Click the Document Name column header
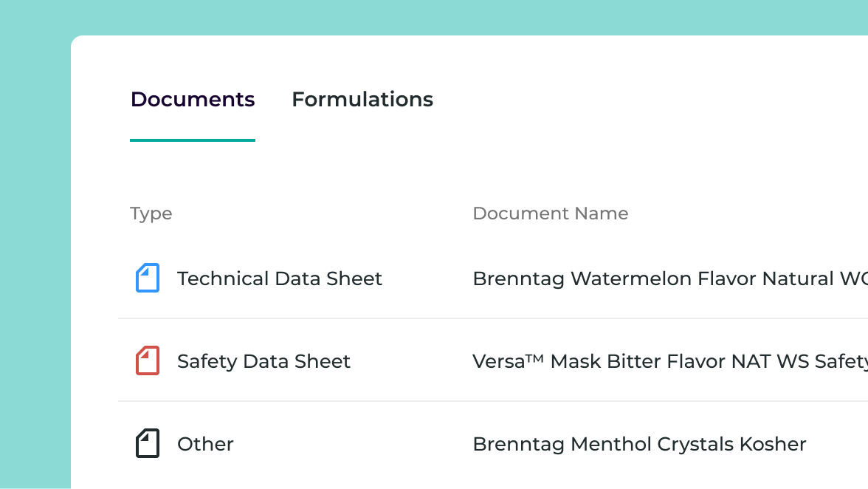The height and width of the screenshot is (489, 868). [551, 214]
